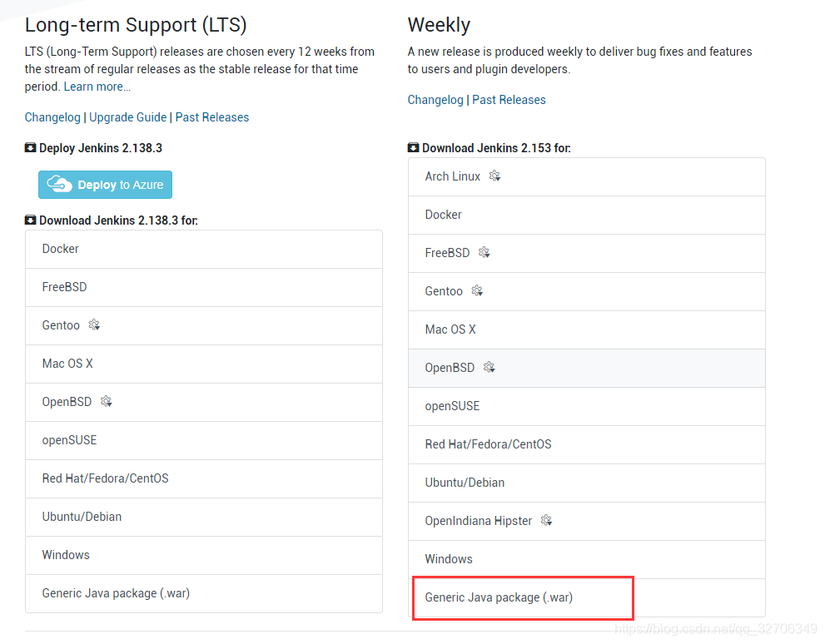825x644 pixels.
Task: Click the gear icon beside Weekly OpenBSD
Action: click(490, 368)
